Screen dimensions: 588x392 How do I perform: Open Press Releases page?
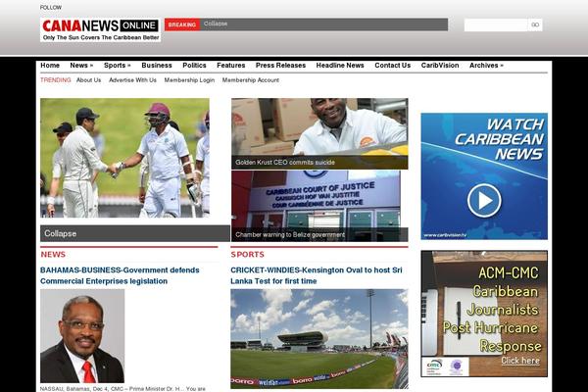280,66
